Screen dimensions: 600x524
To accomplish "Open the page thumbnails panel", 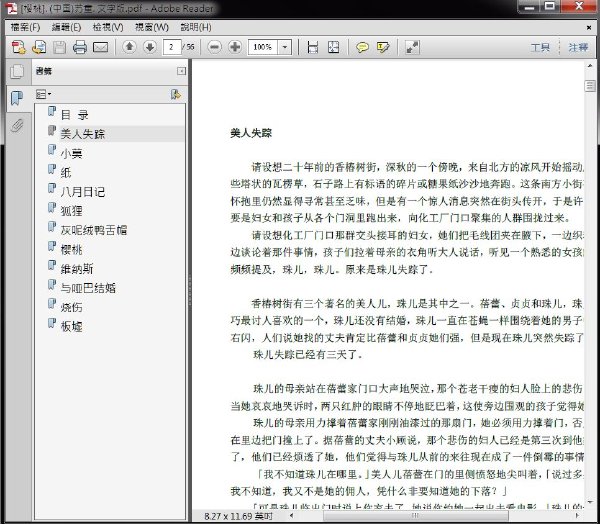I will point(17,72).
